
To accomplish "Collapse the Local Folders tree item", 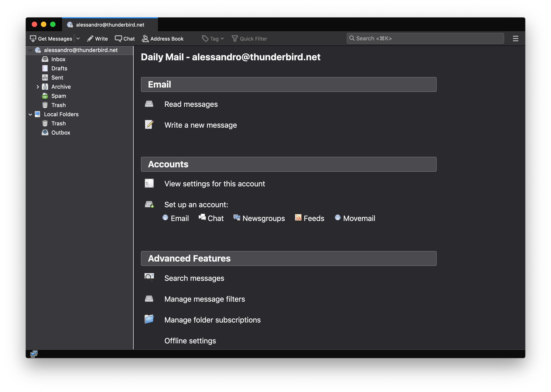I will tap(30, 114).
